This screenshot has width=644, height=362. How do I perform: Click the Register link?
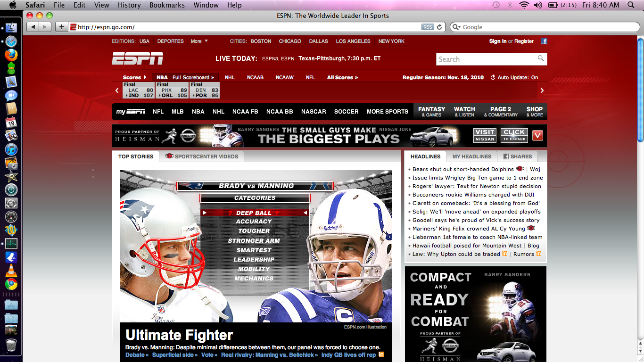(524, 41)
